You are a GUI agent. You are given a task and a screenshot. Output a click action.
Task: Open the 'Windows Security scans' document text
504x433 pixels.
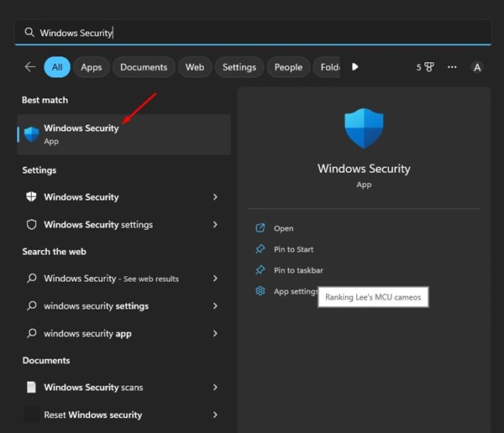click(93, 388)
